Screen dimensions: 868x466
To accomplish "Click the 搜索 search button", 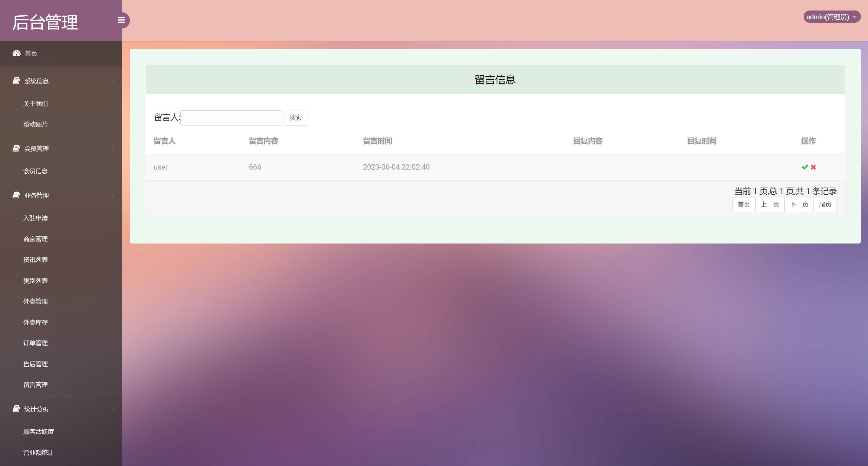I will pos(295,118).
